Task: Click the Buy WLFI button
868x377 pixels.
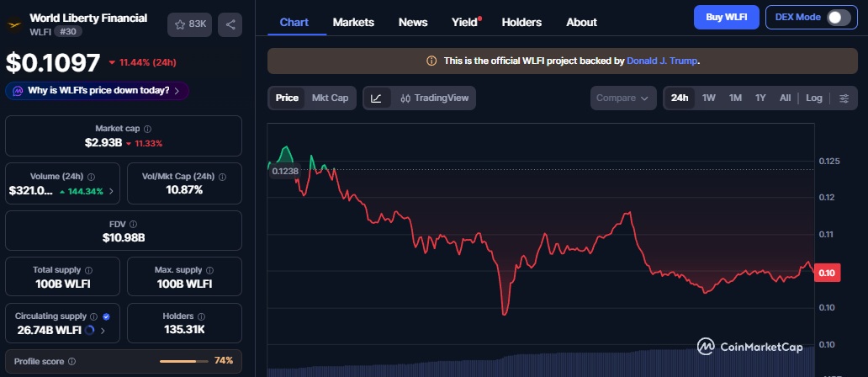Action: coord(726,17)
